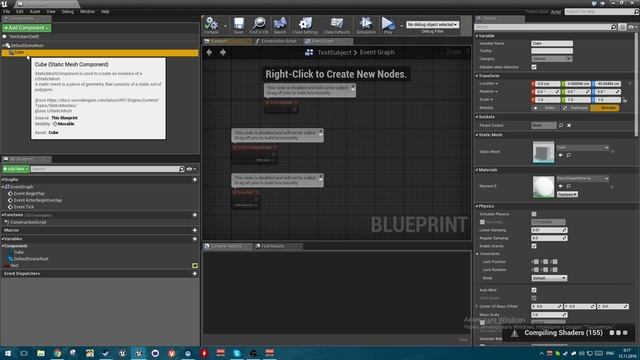This screenshot has width=640, height=360.
Task: Click the Play toolbar icon
Action: tap(388, 25)
